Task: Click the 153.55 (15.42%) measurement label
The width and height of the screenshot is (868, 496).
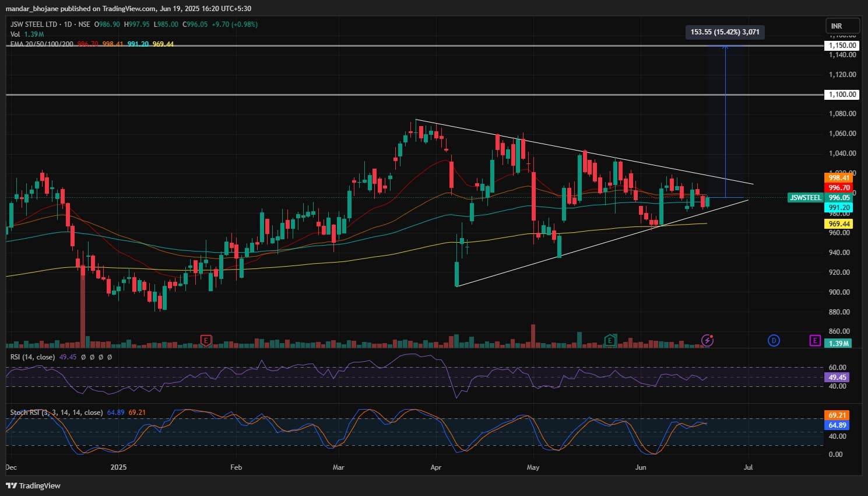Action: point(725,32)
